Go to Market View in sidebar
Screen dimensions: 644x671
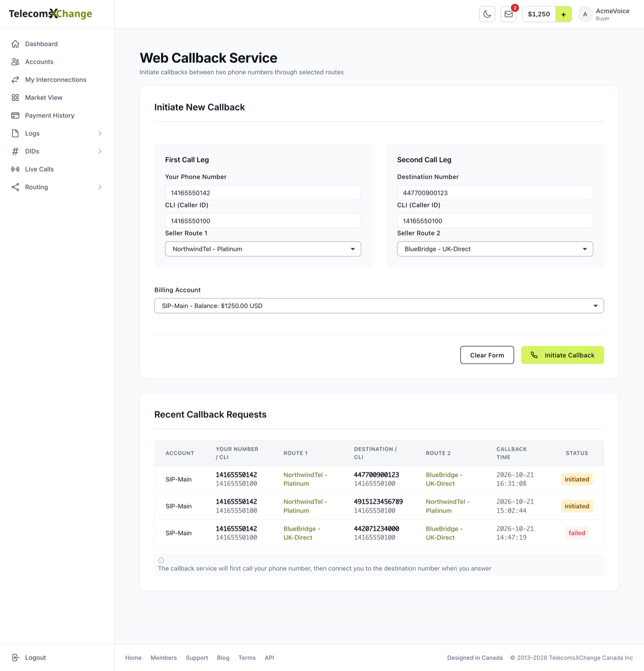pos(43,97)
